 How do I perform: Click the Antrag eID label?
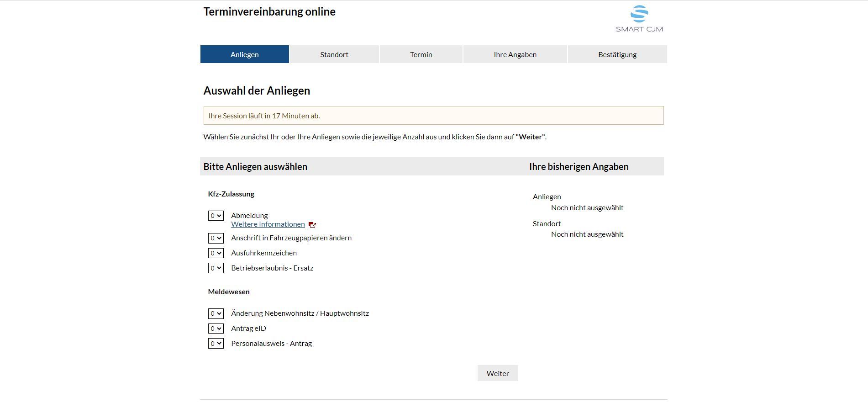[x=248, y=329]
